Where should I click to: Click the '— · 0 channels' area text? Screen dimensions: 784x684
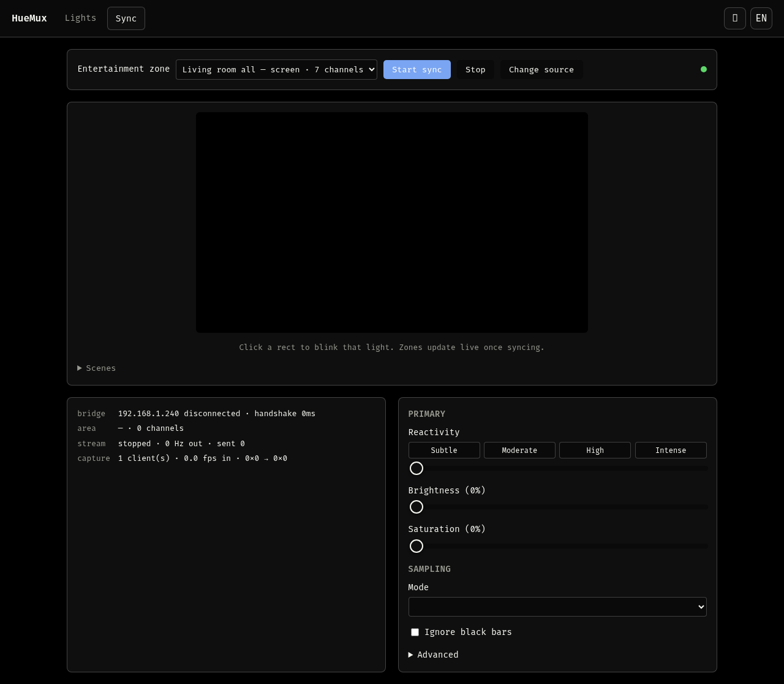(151, 428)
